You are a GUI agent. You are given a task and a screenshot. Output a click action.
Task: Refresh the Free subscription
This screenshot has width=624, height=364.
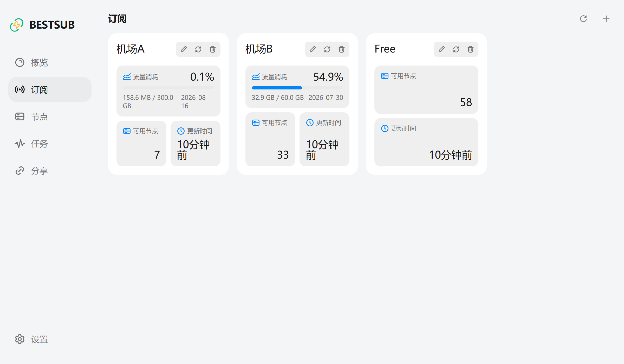[456, 49]
